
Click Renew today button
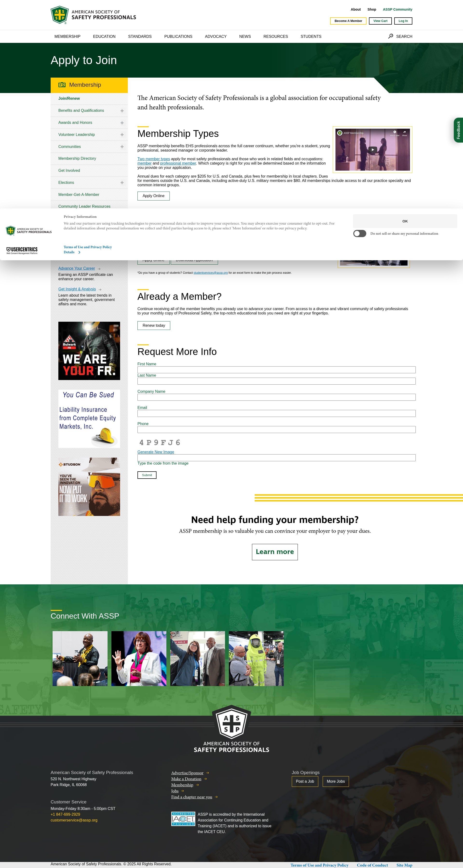pos(154,326)
